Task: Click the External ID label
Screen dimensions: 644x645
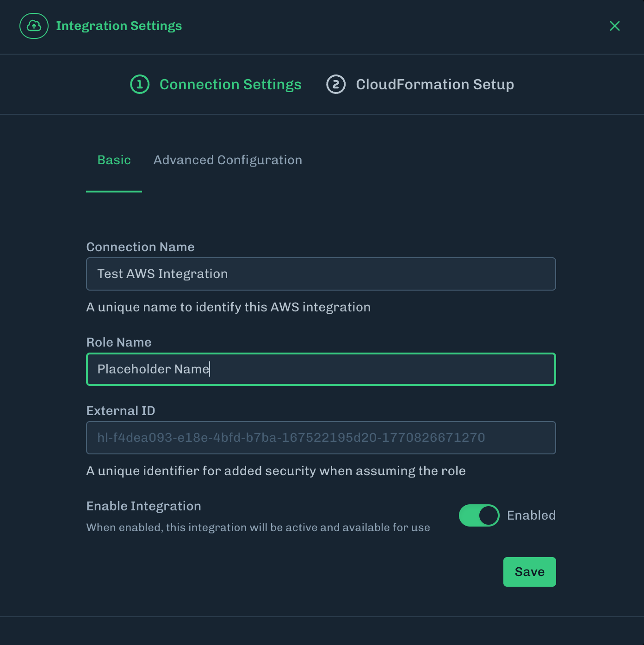Action: point(121,411)
